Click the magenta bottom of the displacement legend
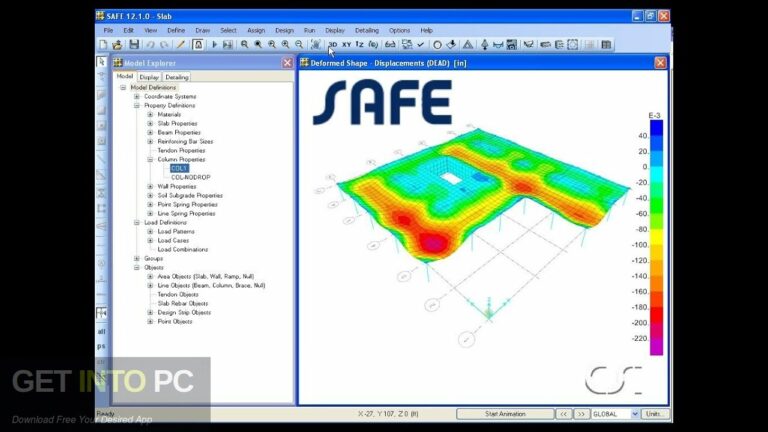The height and width of the screenshot is (432, 768). point(656,346)
